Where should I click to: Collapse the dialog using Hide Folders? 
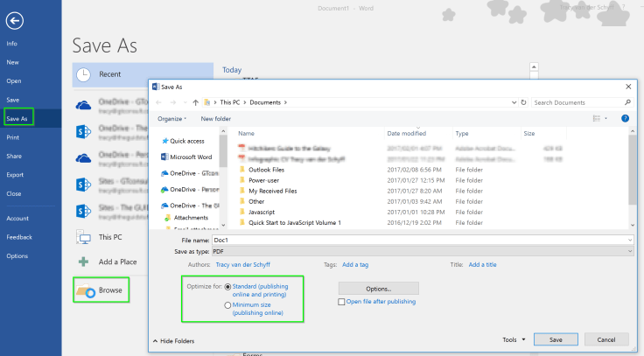(173, 340)
